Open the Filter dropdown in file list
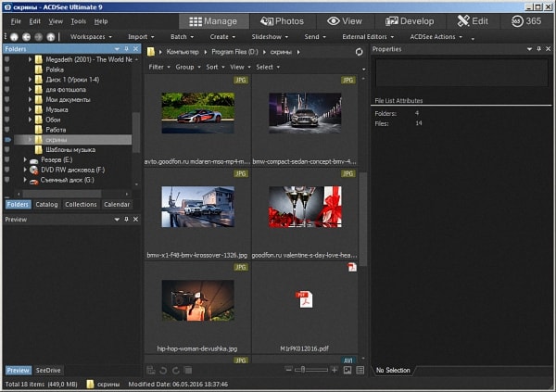Viewport: 556px width, 392px height. 158,67
